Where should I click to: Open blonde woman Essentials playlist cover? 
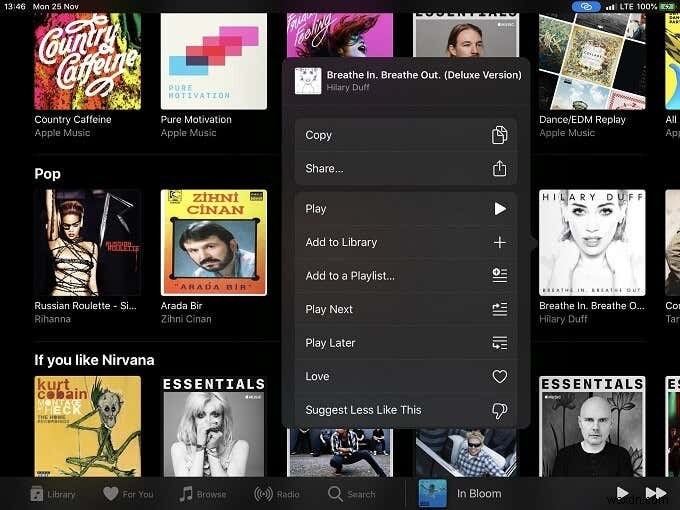tap(214, 427)
